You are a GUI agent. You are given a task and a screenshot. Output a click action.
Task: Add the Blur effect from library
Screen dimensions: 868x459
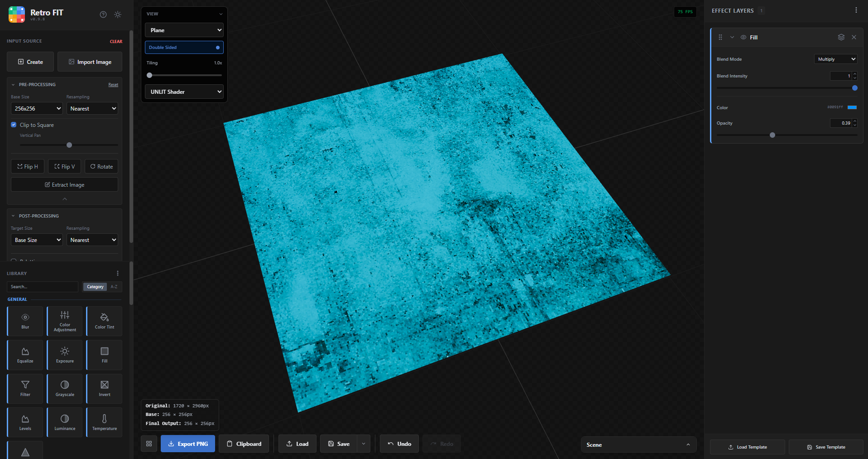(x=25, y=321)
